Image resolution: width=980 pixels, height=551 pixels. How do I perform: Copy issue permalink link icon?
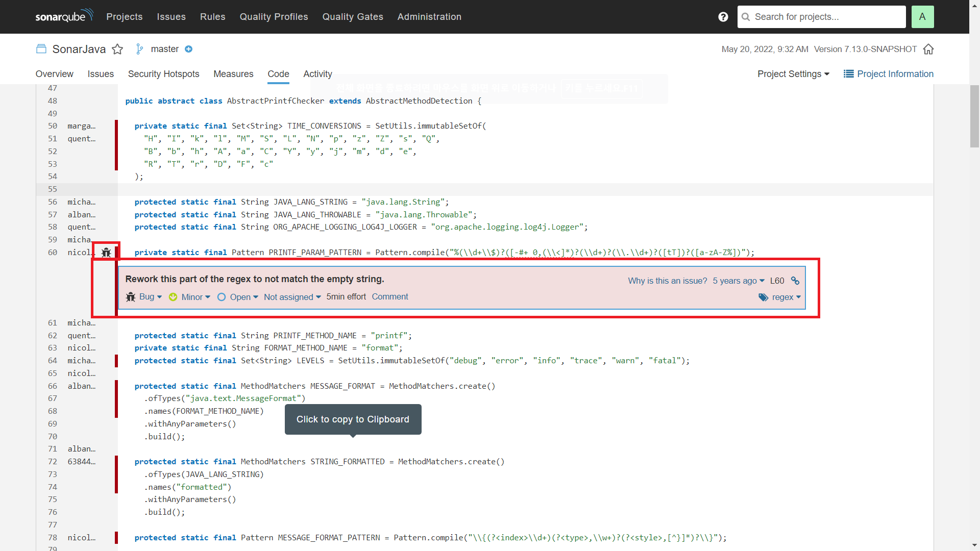click(x=795, y=281)
